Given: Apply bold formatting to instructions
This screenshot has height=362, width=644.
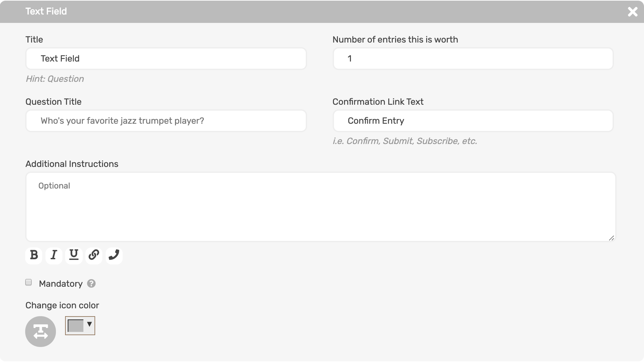Looking at the screenshot, I should 34,255.
